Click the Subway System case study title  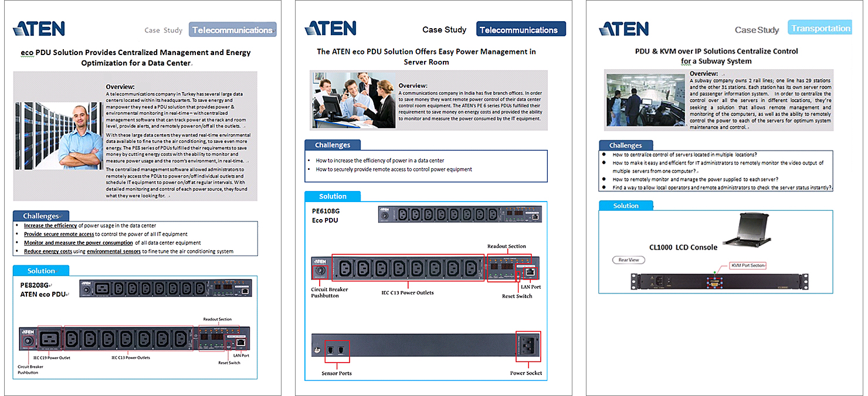click(x=716, y=56)
